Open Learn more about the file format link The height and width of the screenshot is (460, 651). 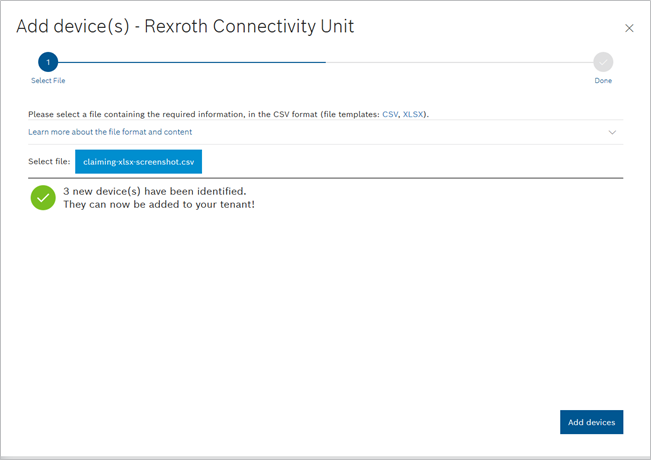(110, 132)
